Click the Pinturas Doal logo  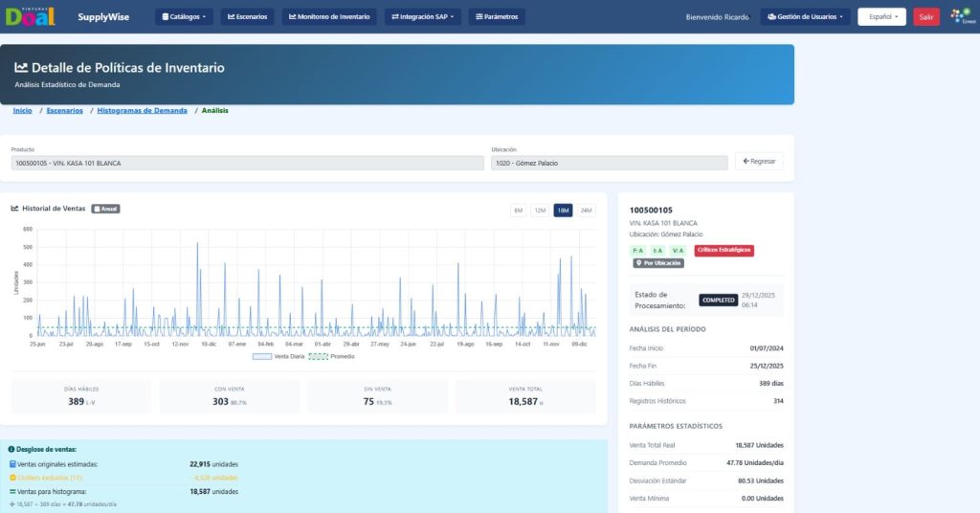29,16
